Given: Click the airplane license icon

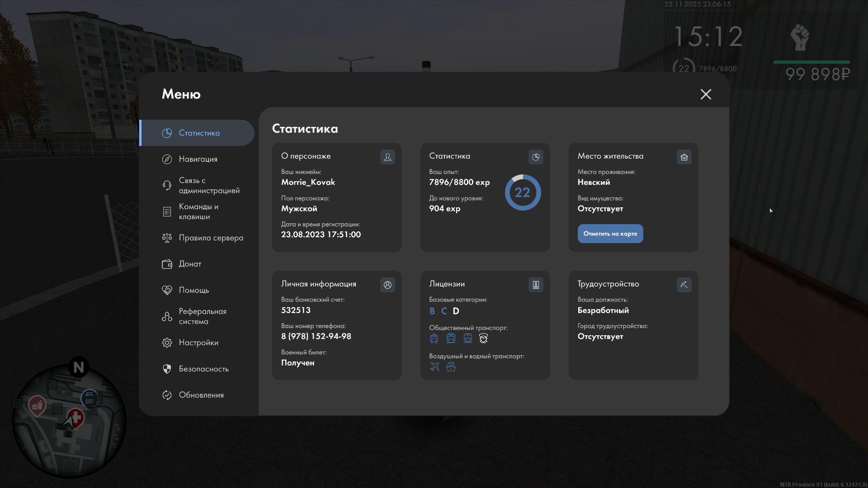Looking at the screenshot, I should (x=434, y=367).
